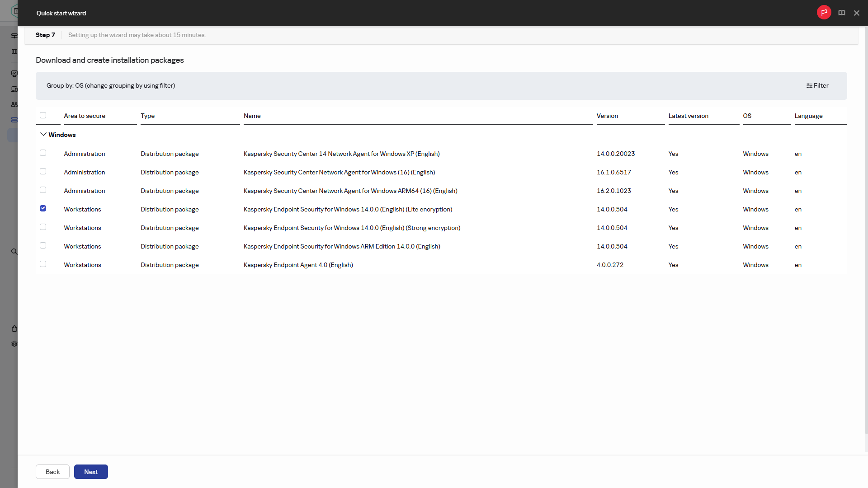
Task: Click version 16.2.0.1023 cell
Action: (x=613, y=191)
